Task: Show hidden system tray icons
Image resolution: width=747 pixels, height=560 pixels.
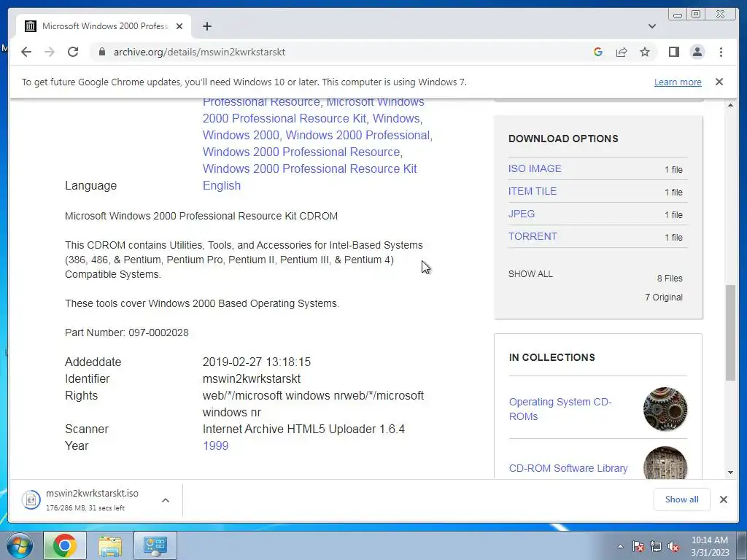Action: pos(620,546)
